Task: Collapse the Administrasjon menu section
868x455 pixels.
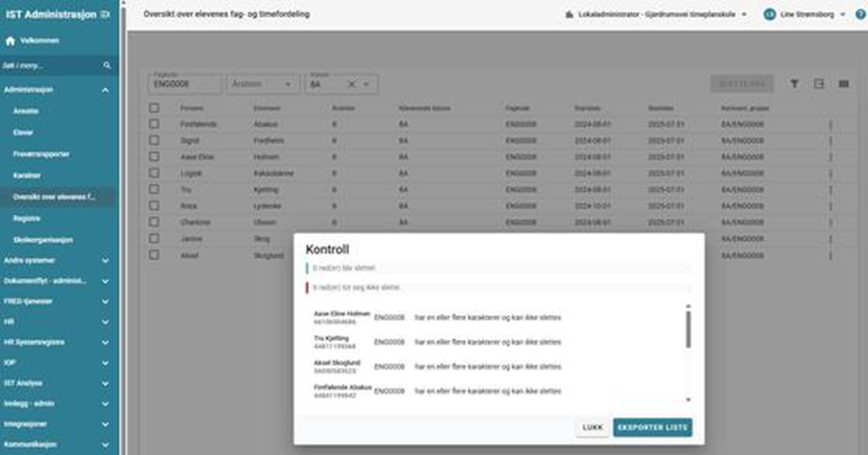Action: tap(106, 89)
